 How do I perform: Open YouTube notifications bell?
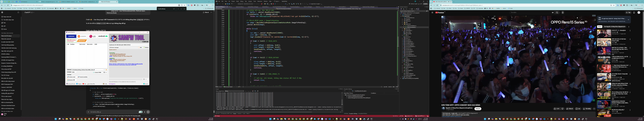tap(634, 13)
